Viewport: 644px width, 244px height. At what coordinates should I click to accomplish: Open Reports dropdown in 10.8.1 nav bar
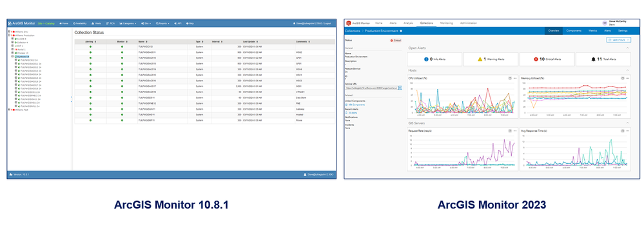pos(163,23)
